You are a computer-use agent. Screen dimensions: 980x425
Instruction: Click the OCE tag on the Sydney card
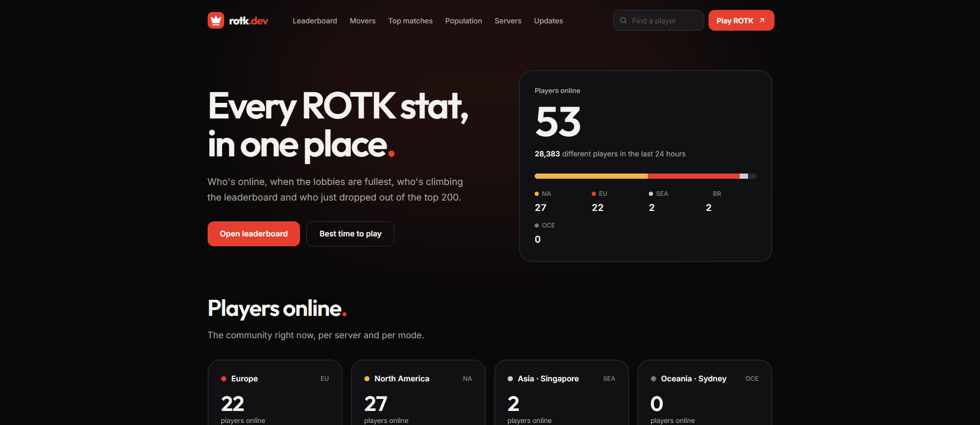(752, 379)
